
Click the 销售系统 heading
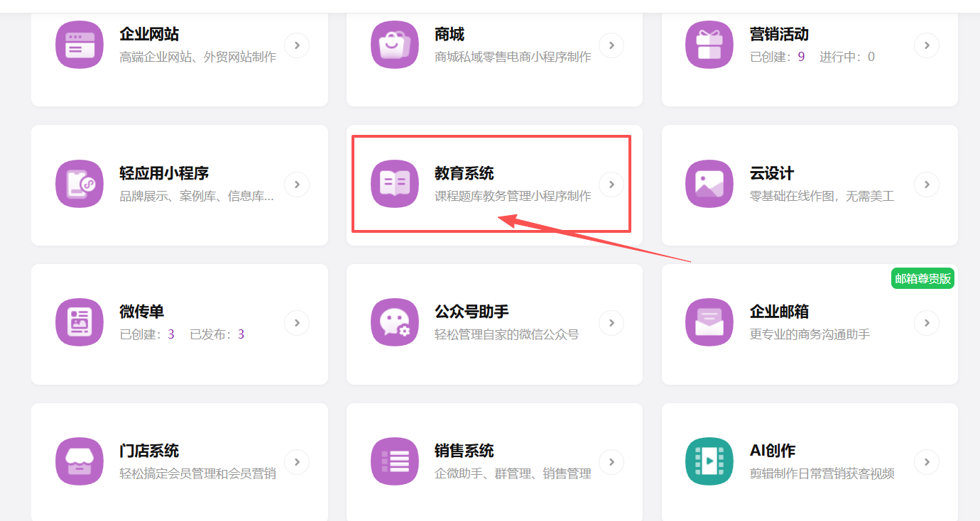464,451
